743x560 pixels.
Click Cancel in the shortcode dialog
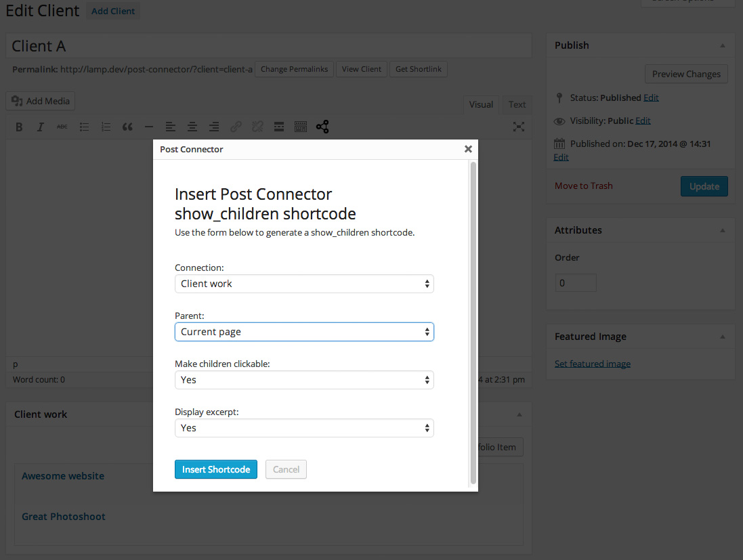pyautogui.click(x=286, y=469)
